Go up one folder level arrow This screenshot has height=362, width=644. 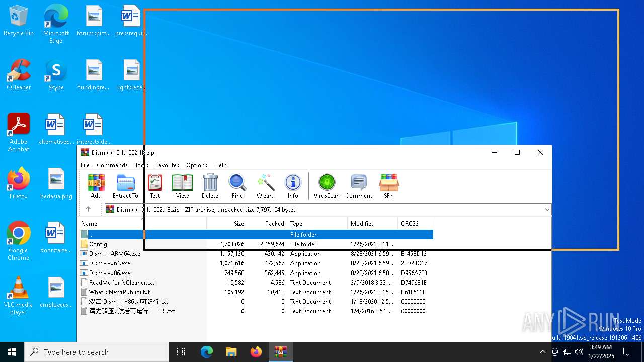[88, 209]
